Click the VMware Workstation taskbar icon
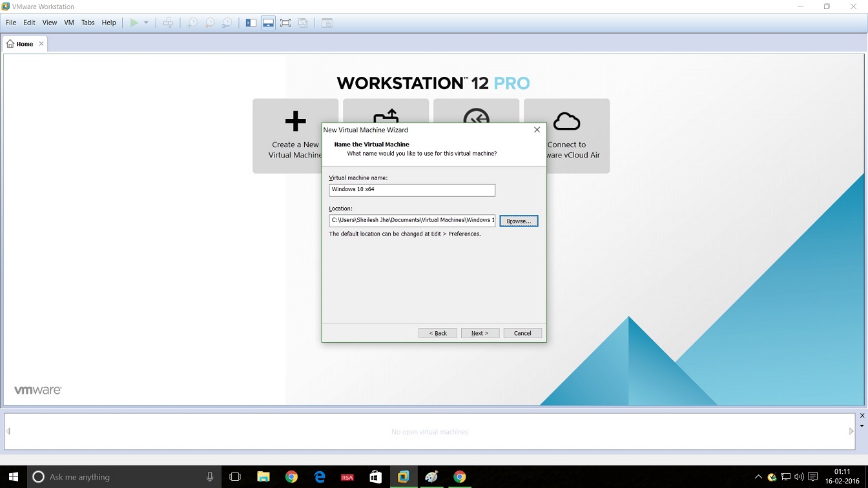868x488 pixels. (x=404, y=477)
